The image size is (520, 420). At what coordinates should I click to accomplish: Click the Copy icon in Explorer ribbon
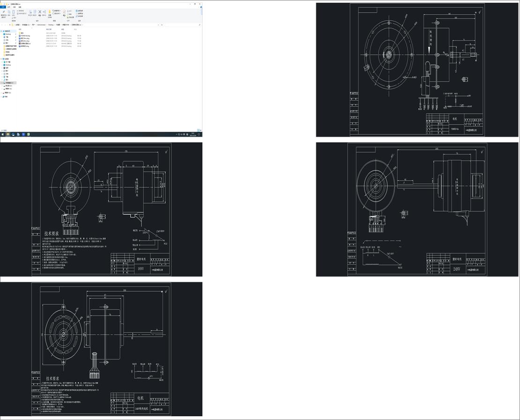(9, 14)
